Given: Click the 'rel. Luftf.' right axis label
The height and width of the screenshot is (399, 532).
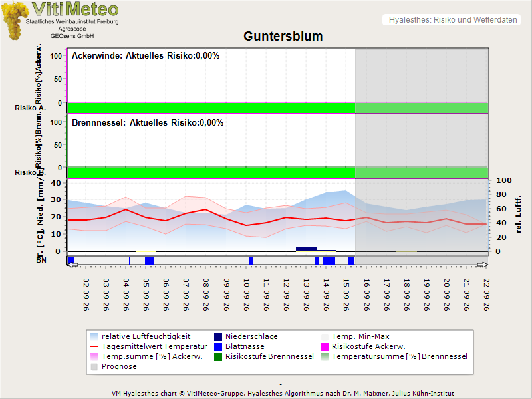Looking at the screenshot, I should 518,214.
